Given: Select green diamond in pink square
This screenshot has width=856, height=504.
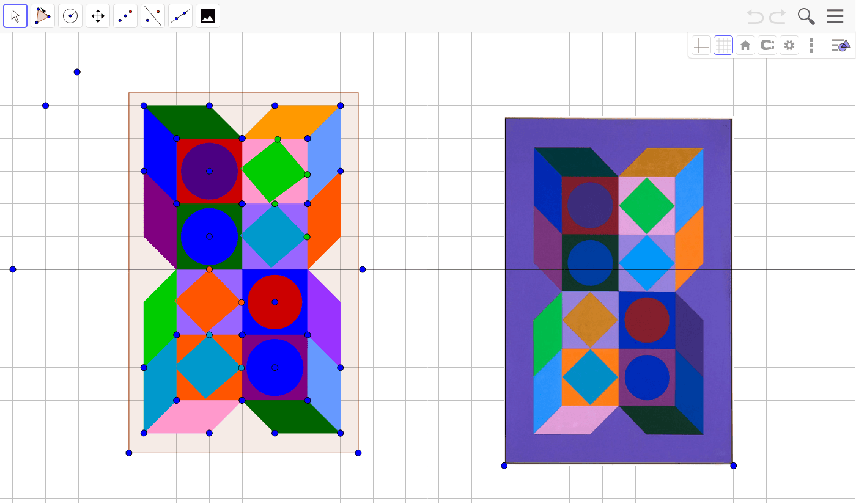Looking at the screenshot, I should click(x=274, y=171).
